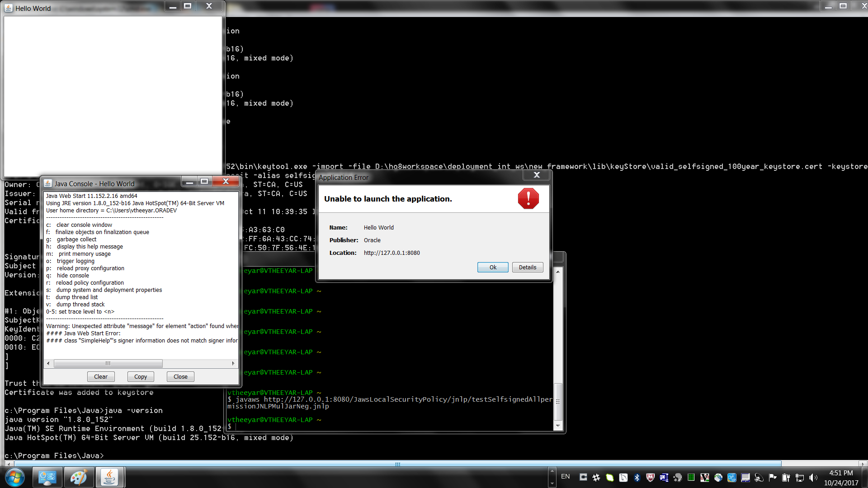Click Java Console horizontal scrollbar thumb

point(108,363)
